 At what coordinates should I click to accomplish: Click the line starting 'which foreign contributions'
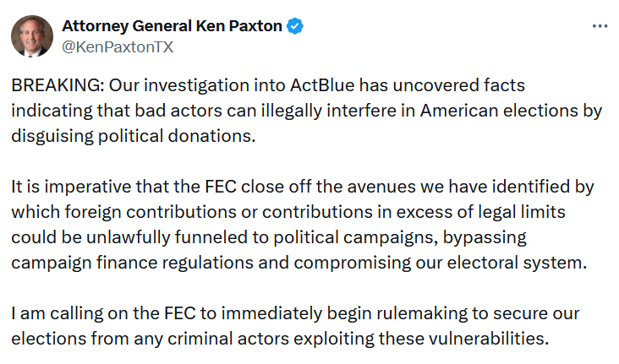pos(288,212)
